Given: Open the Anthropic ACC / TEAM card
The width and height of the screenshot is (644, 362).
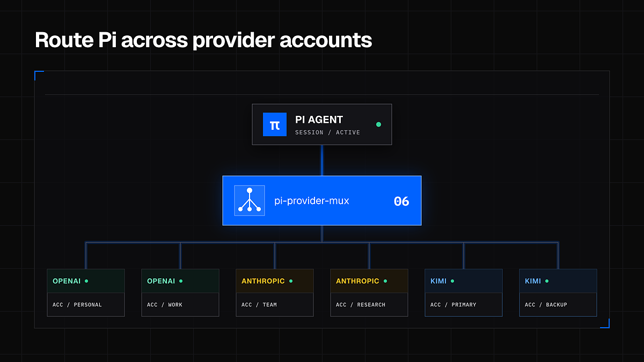Looking at the screenshot, I should click(275, 293).
